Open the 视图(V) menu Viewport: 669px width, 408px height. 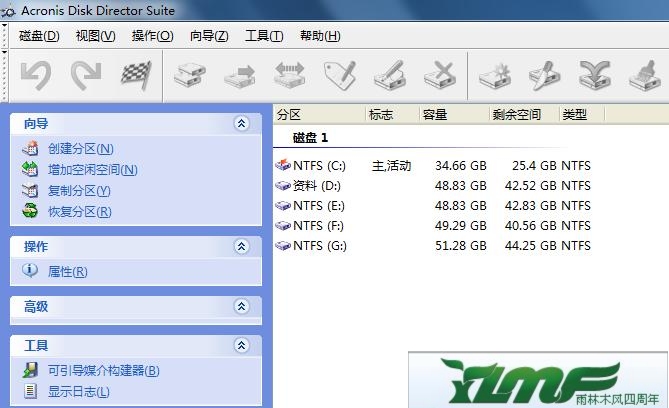96,36
